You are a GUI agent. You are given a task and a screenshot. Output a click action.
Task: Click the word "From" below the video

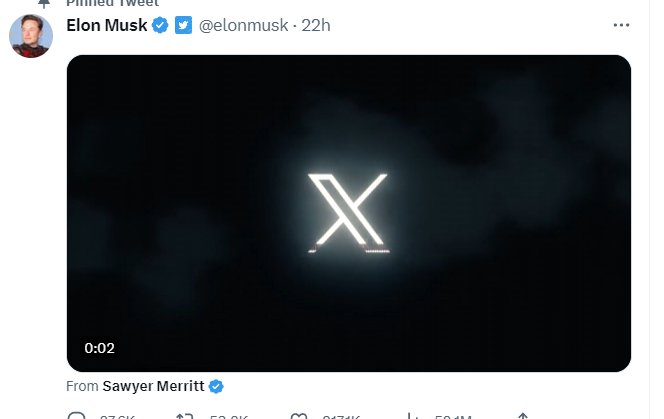[x=81, y=386]
